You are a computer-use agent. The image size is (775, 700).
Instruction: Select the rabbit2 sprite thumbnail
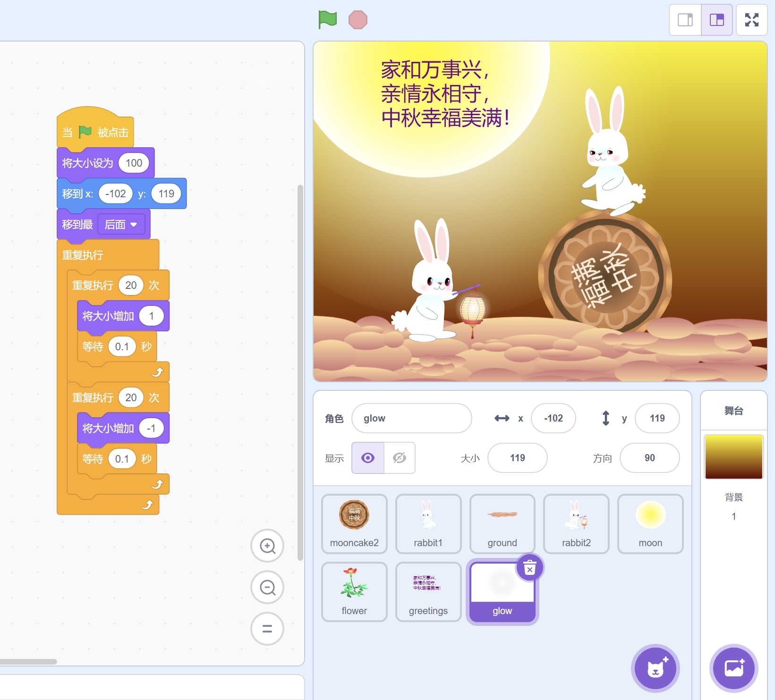point(576,524)
